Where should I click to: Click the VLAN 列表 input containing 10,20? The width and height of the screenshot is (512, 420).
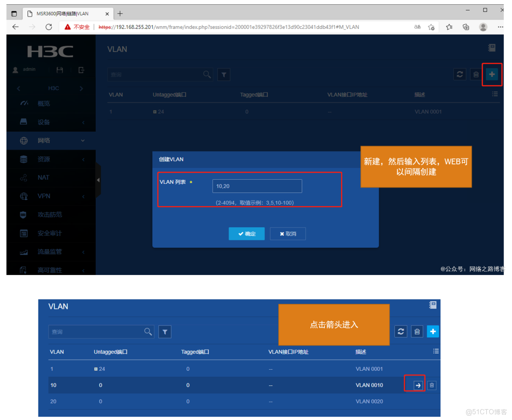257,186
